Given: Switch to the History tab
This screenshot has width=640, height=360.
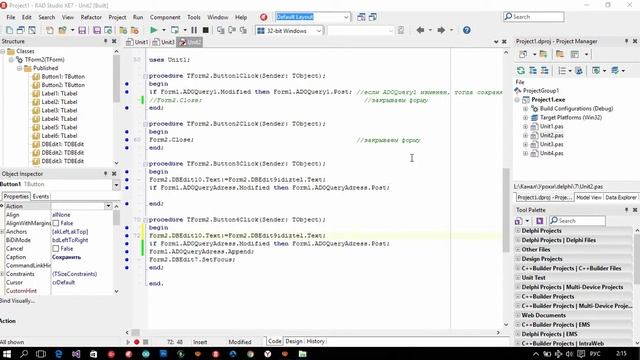Looking at the screenshot, I should 316,341.
